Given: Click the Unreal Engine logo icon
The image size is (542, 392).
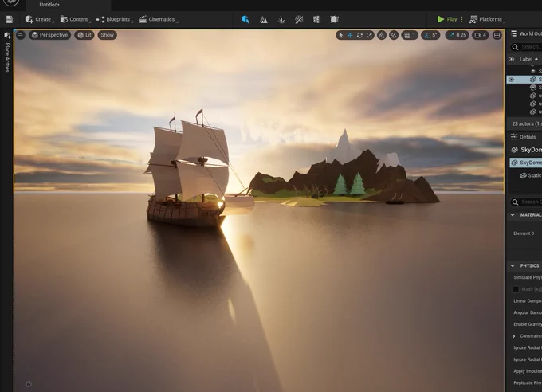Looking at the screenshot, I should [13, 2].
